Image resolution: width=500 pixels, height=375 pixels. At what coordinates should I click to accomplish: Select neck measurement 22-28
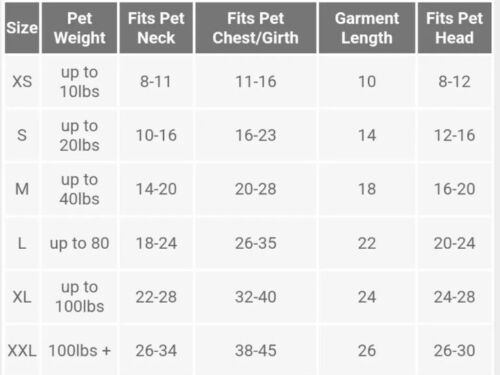(156, 297)
